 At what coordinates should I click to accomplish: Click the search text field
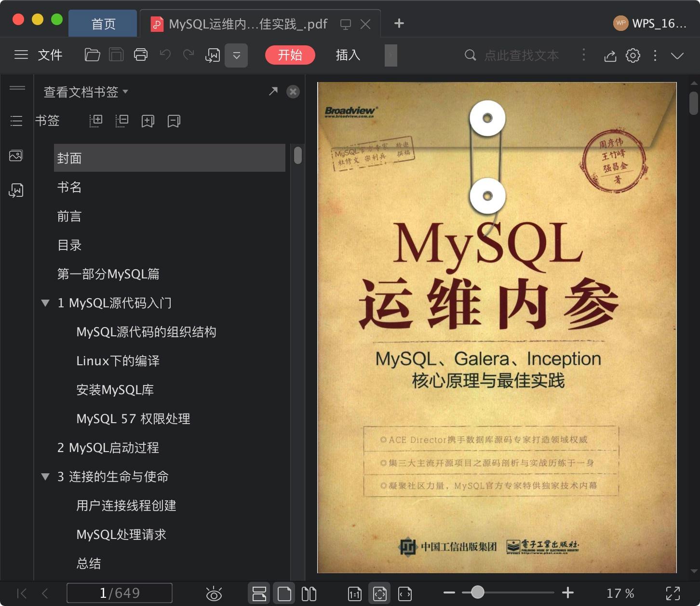point(521,55)
